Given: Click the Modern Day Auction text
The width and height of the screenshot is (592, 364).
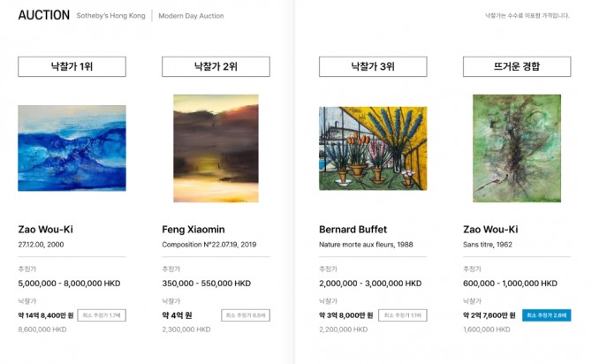Looking at the screenshot, I should (x=191, y=16).
